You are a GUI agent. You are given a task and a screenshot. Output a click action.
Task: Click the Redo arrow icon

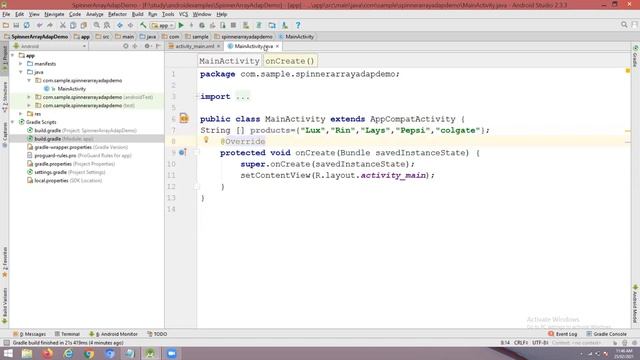pos(50,25)
